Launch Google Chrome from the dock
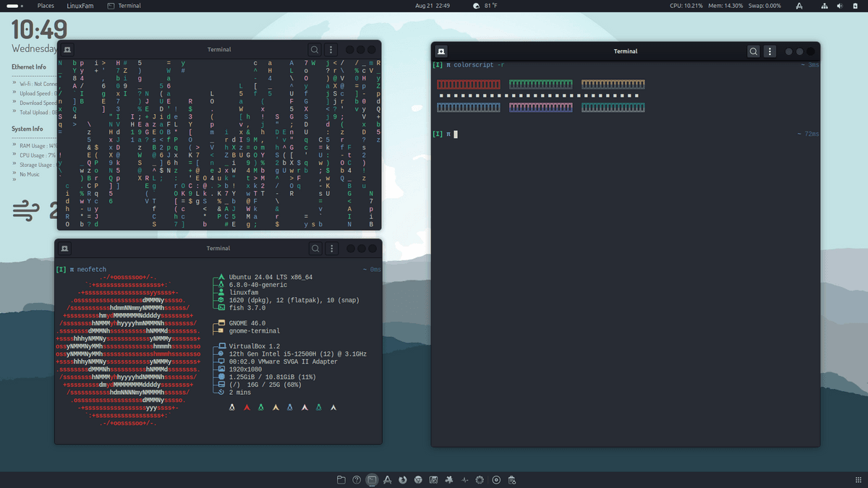 (x=418, y=480)
